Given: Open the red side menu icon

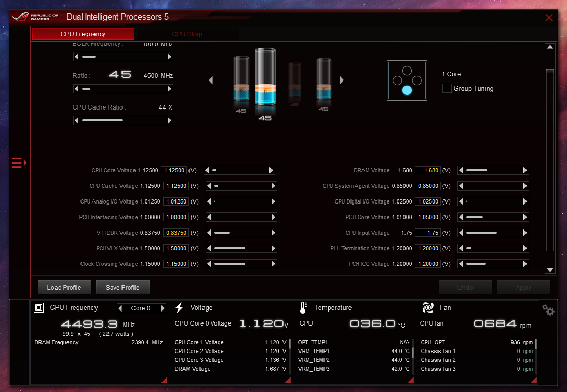Looking at the screenshot, I should pos(20,163).
